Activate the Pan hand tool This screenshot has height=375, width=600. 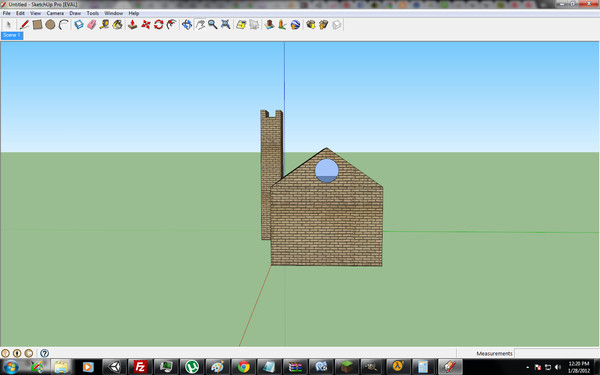[x=200, y=25]
